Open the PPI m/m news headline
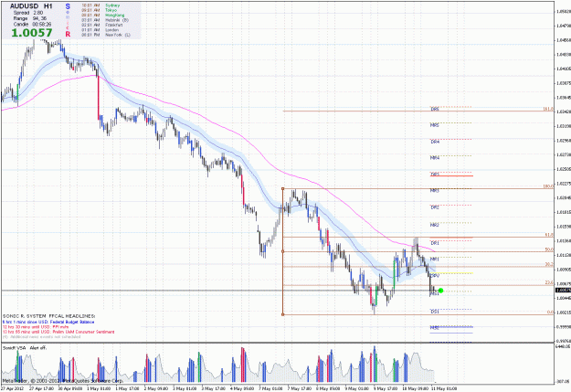The image size is (571, 392). tap(36, 327)
